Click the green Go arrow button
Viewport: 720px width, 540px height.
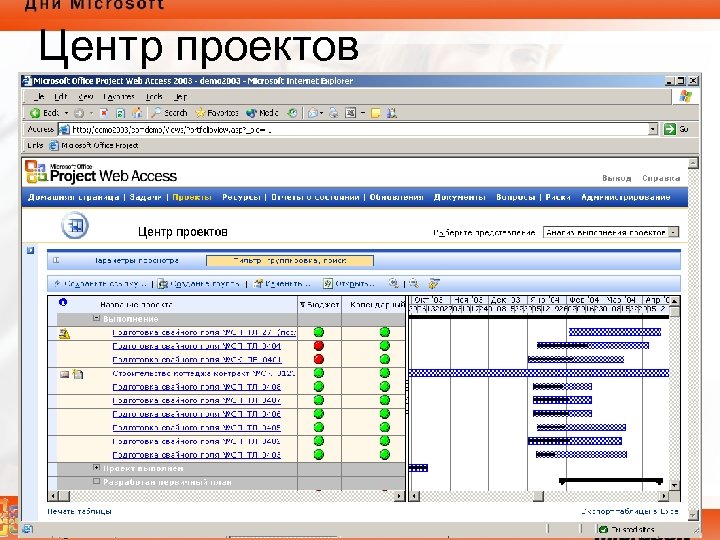(x=670, y=129)
